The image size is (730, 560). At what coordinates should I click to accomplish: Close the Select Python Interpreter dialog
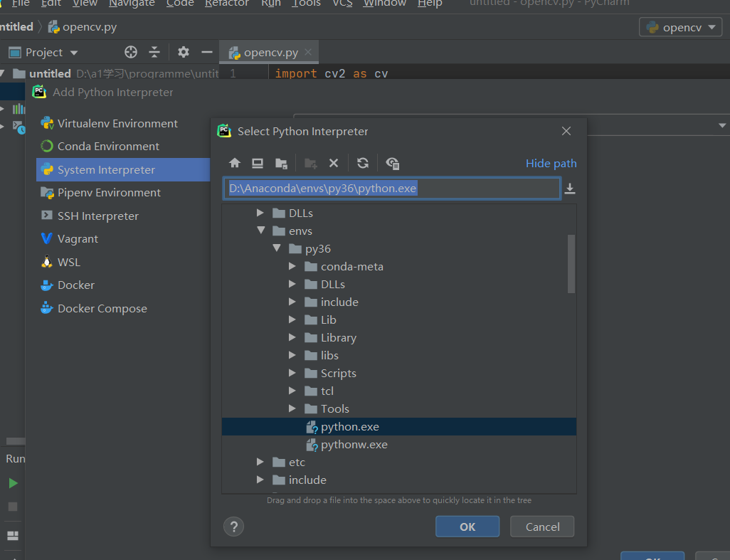(566, 131)
